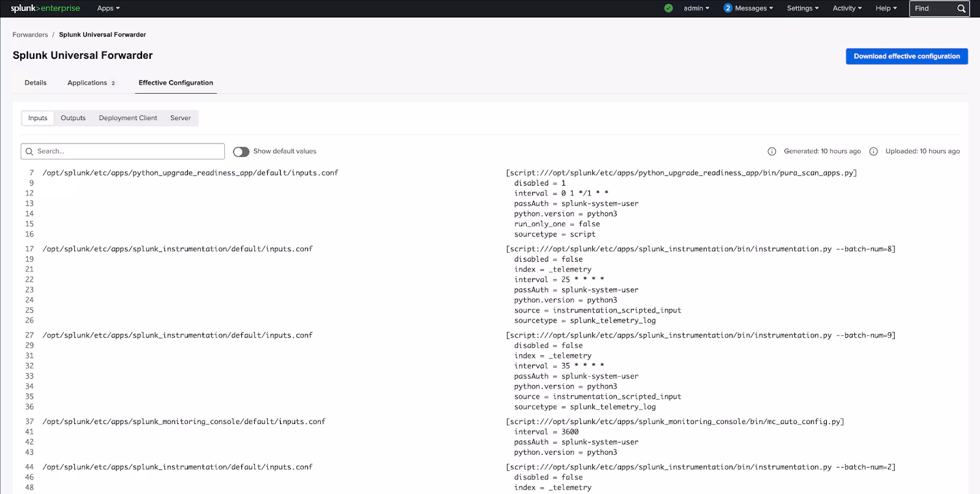
Task: Click the green health status check icon
Action: (668, 9)
